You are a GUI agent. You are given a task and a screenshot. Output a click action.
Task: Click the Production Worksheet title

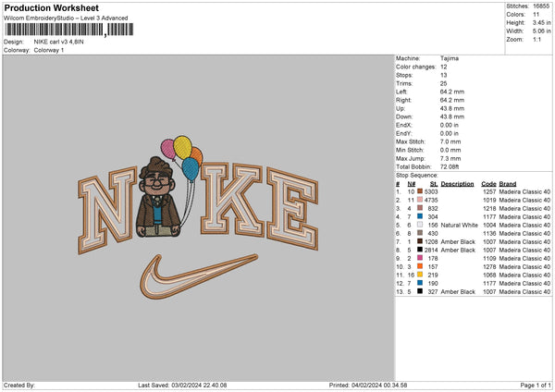(x=51, y=7)
